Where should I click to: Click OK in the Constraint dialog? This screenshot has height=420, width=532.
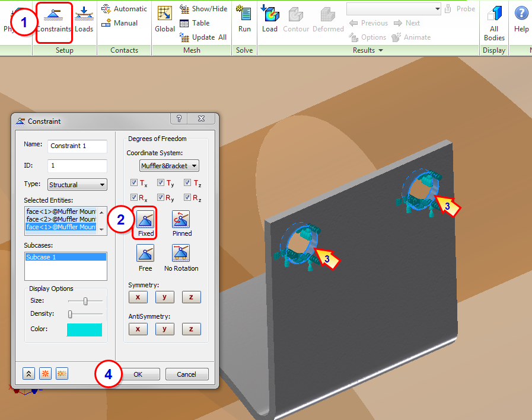[138, 374]
